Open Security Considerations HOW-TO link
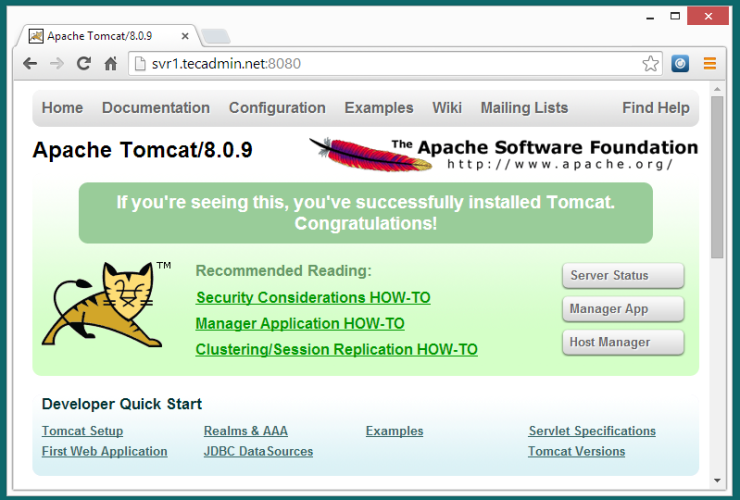The width and height of the screenshot is (740, 500). click(313, 298)
